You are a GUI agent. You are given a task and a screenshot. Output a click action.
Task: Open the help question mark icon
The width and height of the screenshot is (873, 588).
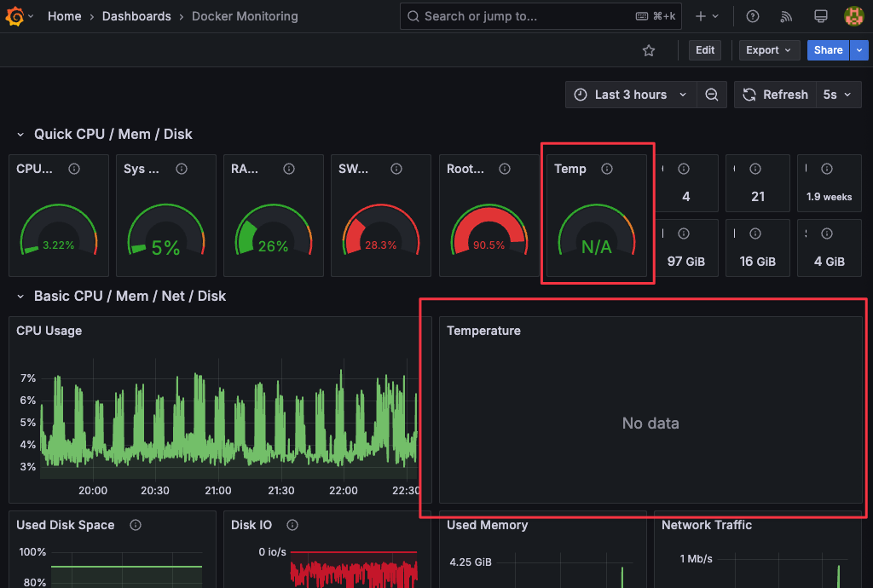752,16
